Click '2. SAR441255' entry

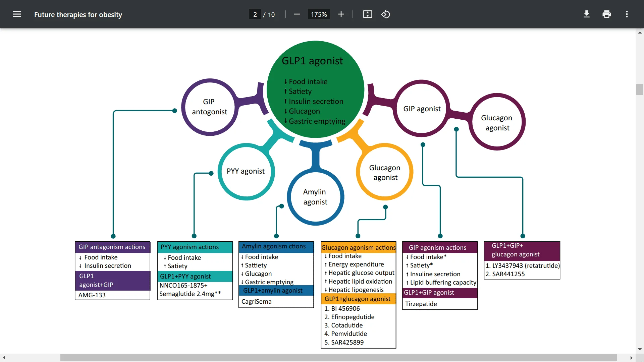pos(505,274)
